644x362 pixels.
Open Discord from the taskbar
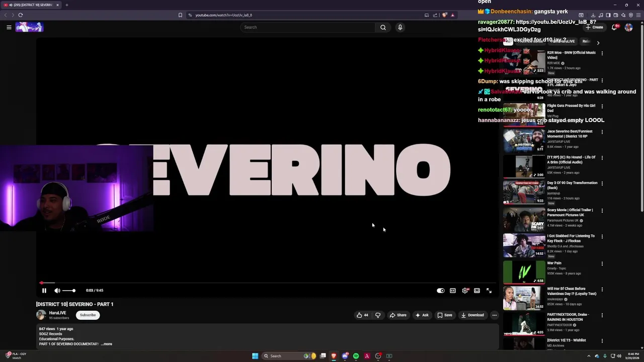coord(345,356)
